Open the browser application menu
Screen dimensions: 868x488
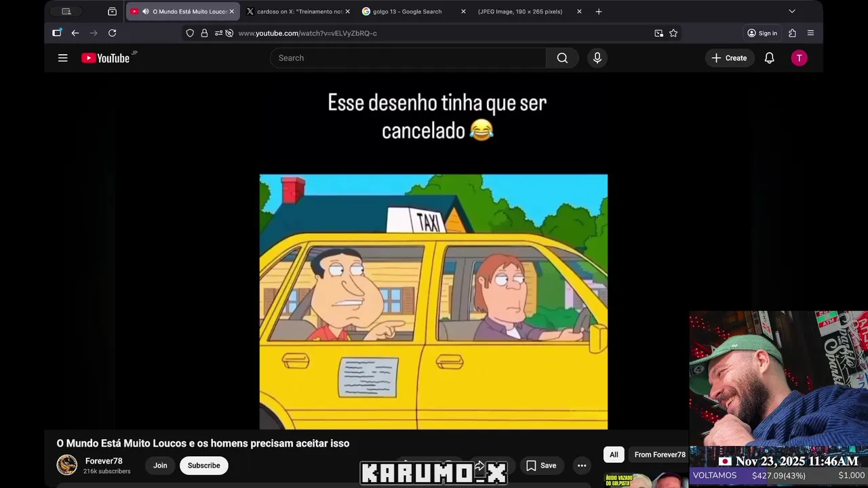coord(810,33)
